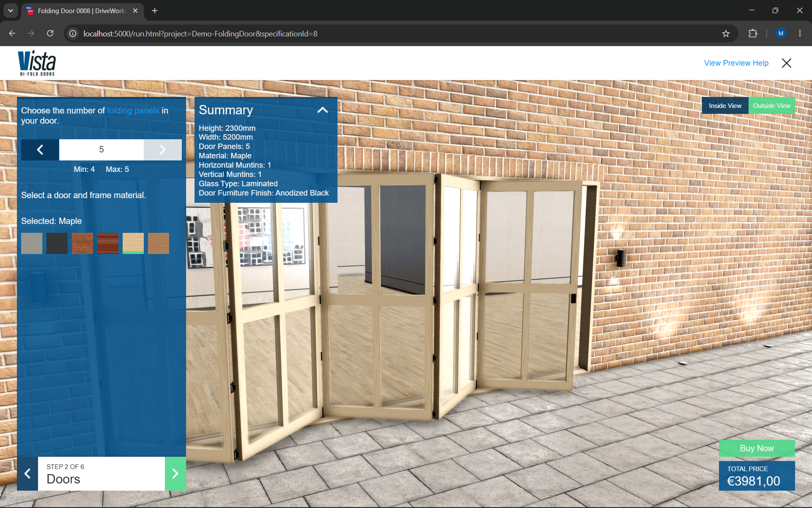Decrease the number of folding panels
812x508 pixels.
40,149
